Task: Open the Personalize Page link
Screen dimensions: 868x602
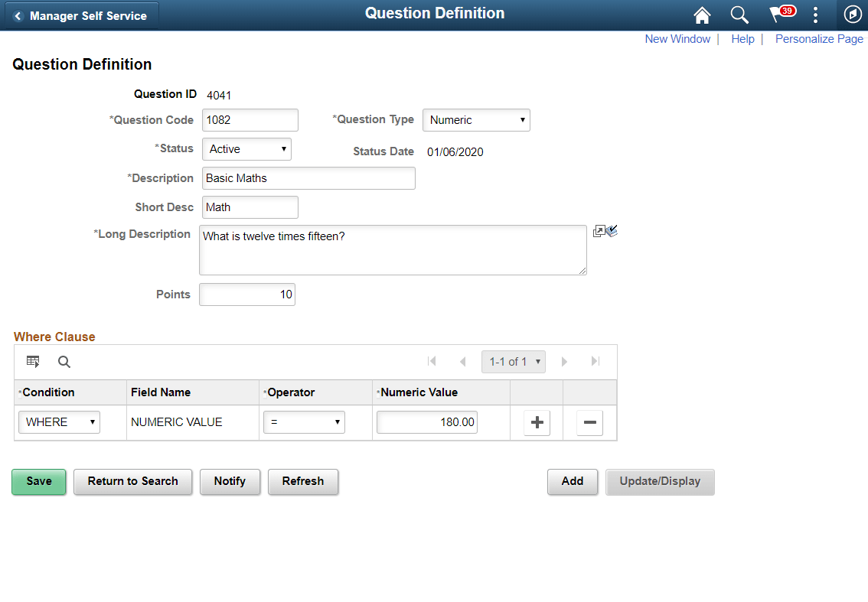Action: tap(818, 38)
